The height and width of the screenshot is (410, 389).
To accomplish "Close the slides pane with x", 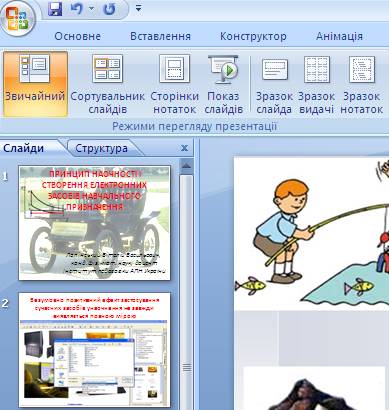I will (184, 148).
